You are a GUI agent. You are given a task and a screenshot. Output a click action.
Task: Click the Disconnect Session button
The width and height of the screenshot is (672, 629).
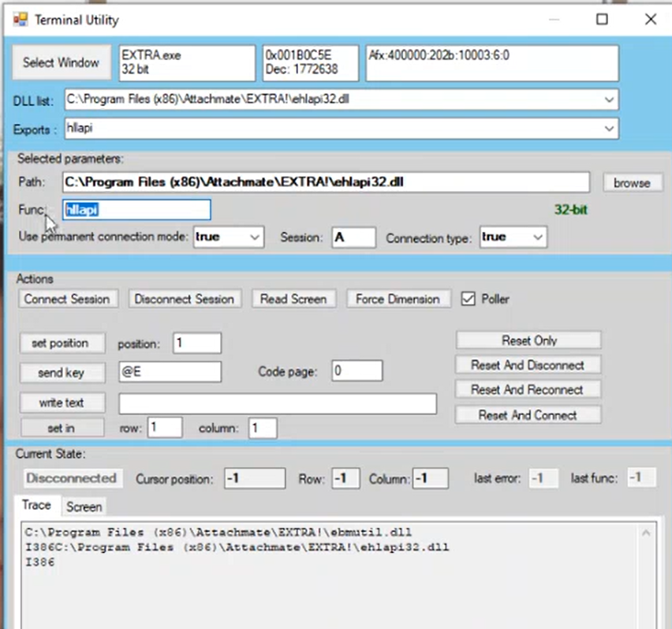(x=185, y=299)
